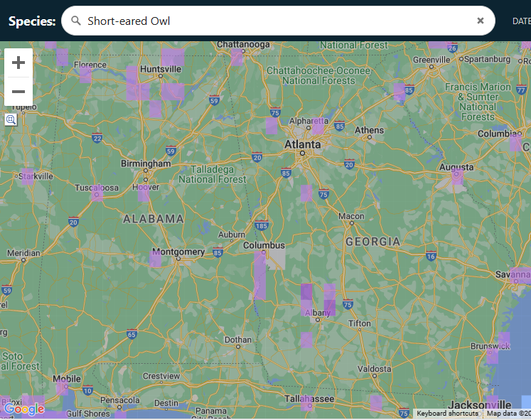
Task: Click the I-16 highway shield east of Macon
Action: (x=431, y=256)
